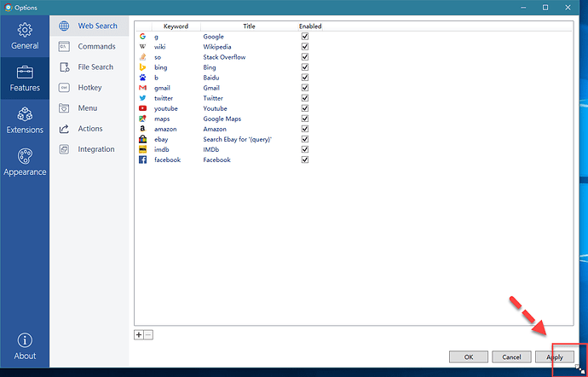Toggle the Bing enabled checkbox
Viewport: 588px width, 377px height.
[x=305, y=67]
